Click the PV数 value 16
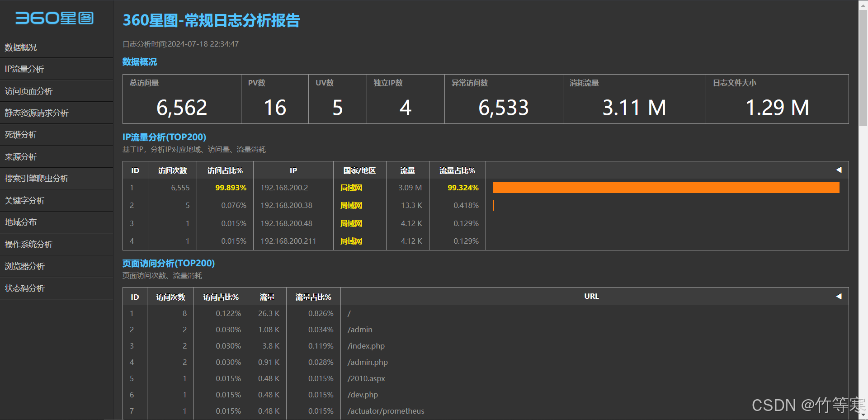 tap(275, 108)
